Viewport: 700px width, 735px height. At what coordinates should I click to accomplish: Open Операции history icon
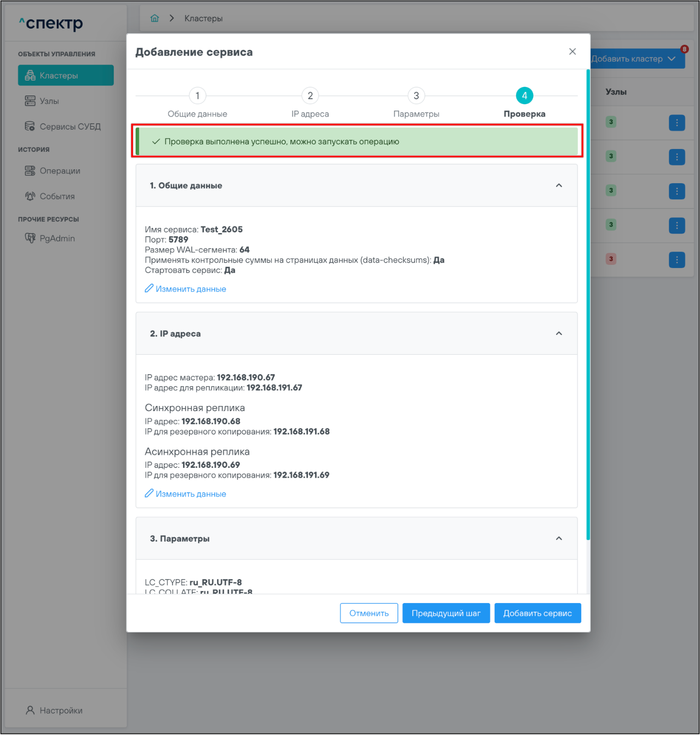(x=30, y=171)
